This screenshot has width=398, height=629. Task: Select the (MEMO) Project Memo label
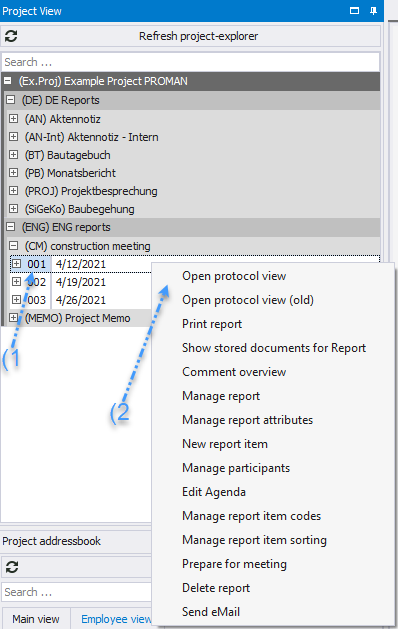click(77, 318)
